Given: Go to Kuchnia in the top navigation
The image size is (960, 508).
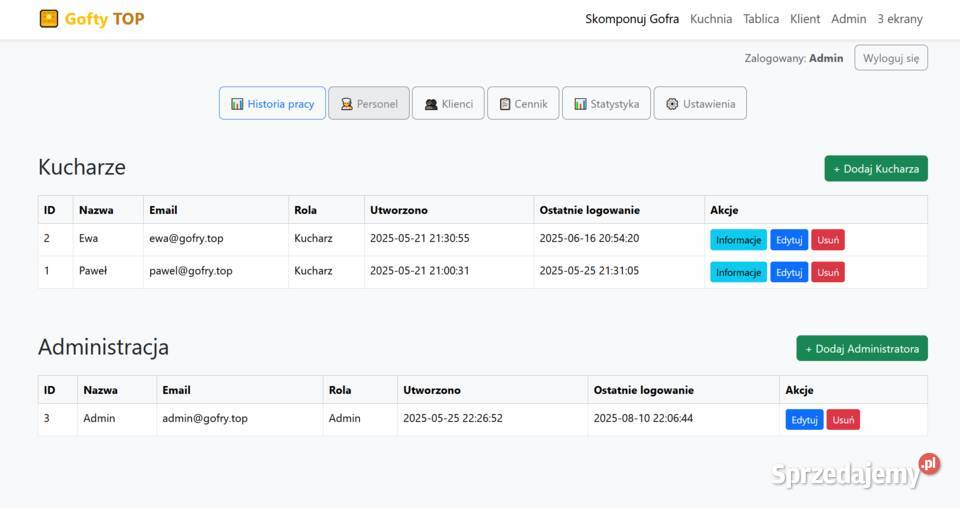Looking at the screenshot, I should point(711,19).
